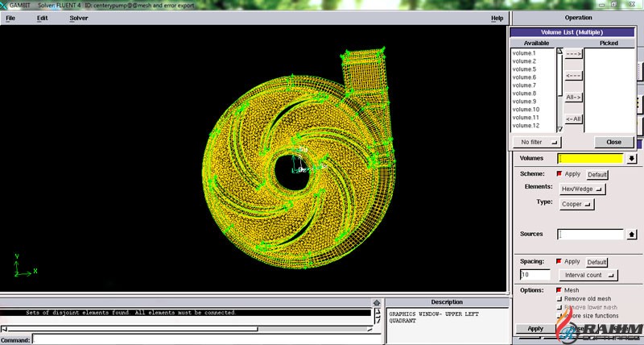The image size is (644, 345).
Task: Open the Solver menu
Action: tap(79, 18)
